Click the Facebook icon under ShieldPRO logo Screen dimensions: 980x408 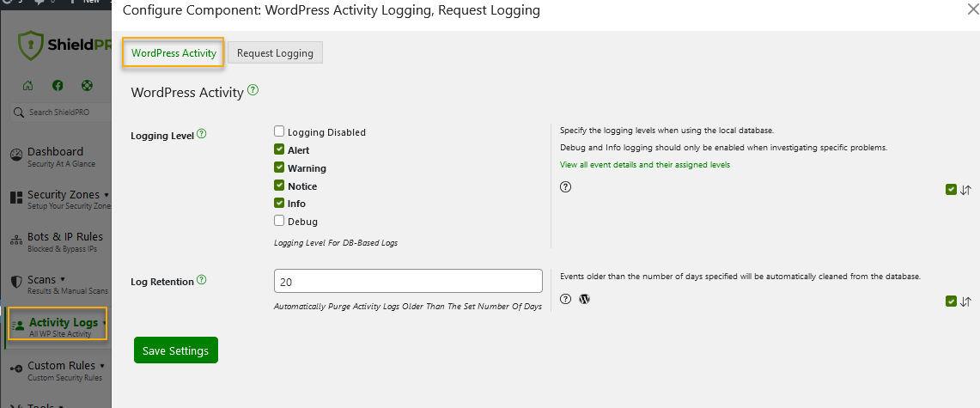pos(58,85)
